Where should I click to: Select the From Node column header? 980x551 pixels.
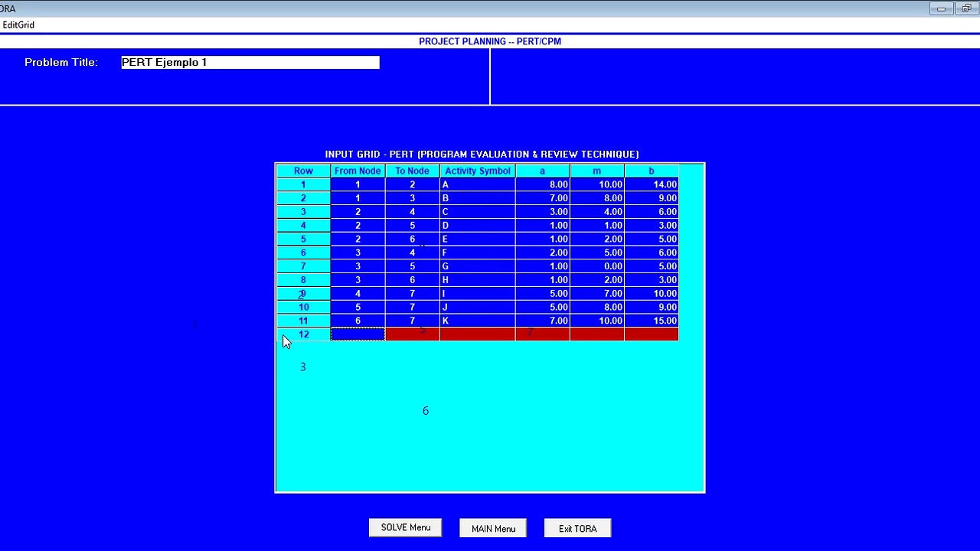pyautogui.click(x=358, y=171)
